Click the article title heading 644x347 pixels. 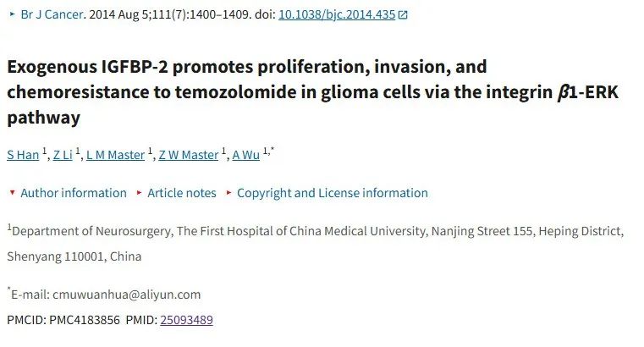pyautogui.click(x=312, y=92)
